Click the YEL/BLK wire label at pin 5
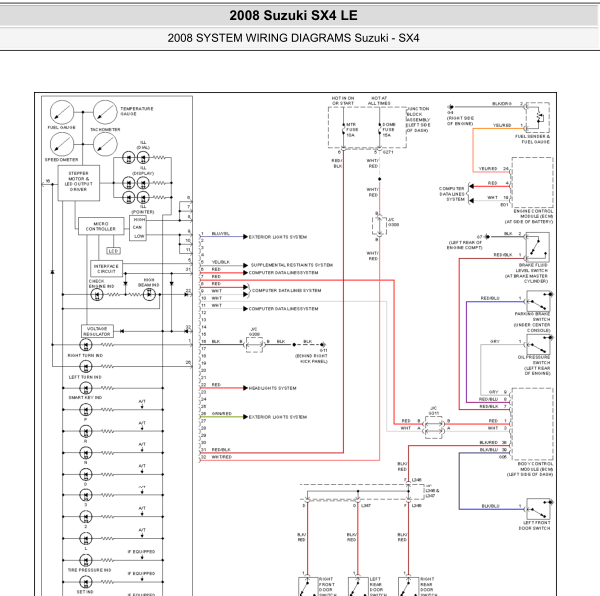This screenshot has width=600, height=596. 221,262
